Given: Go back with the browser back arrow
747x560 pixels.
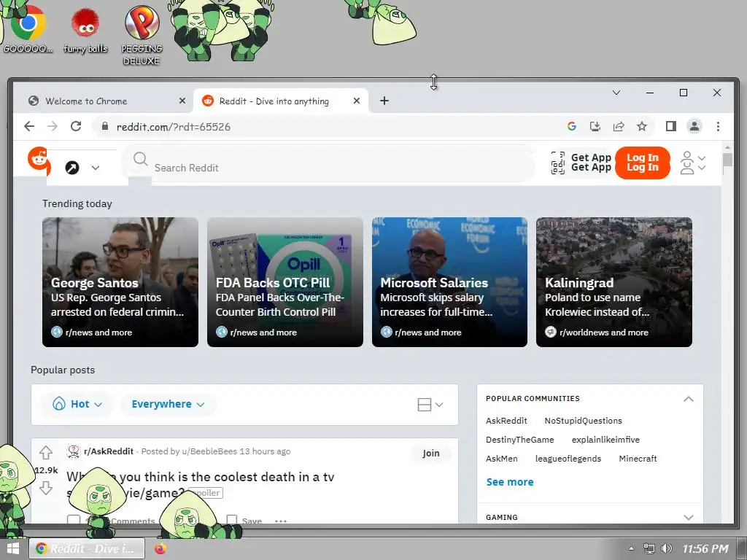Looking at the screenshot, I should 29,126.
